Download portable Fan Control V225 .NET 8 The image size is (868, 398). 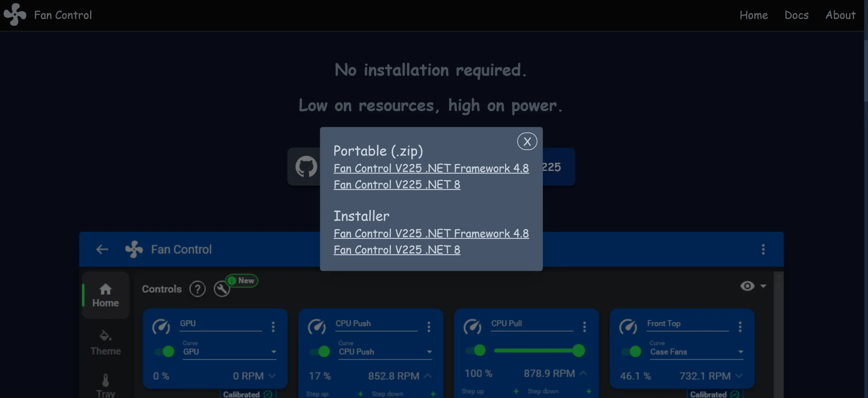click(x=397, y=185)
